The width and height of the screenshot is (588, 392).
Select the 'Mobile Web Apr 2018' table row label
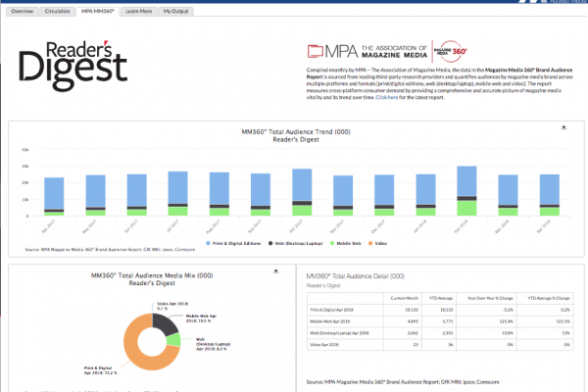329,321
